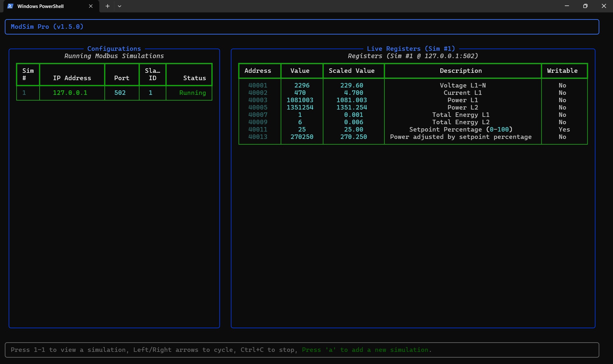The width and height of the screenshot is (613, 364).
Task: Maximize or restore the terminal window
Action: tap(585, 6)
